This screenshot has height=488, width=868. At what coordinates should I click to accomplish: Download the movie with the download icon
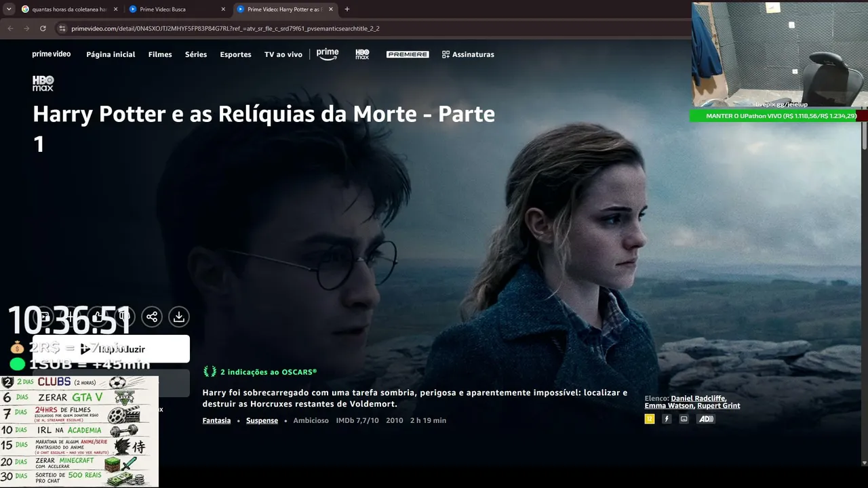point(178,317)
